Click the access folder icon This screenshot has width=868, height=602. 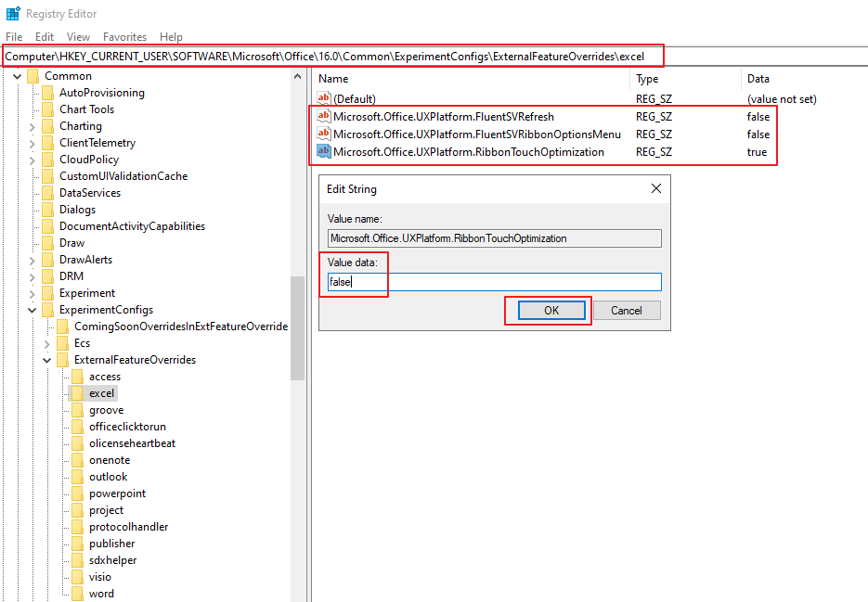pyautogui.click(x=77, y=377)
